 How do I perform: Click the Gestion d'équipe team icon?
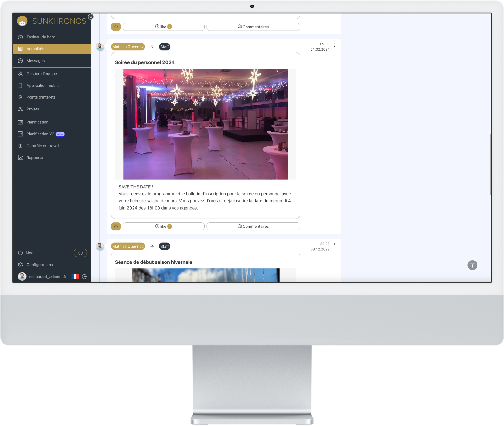20,74
